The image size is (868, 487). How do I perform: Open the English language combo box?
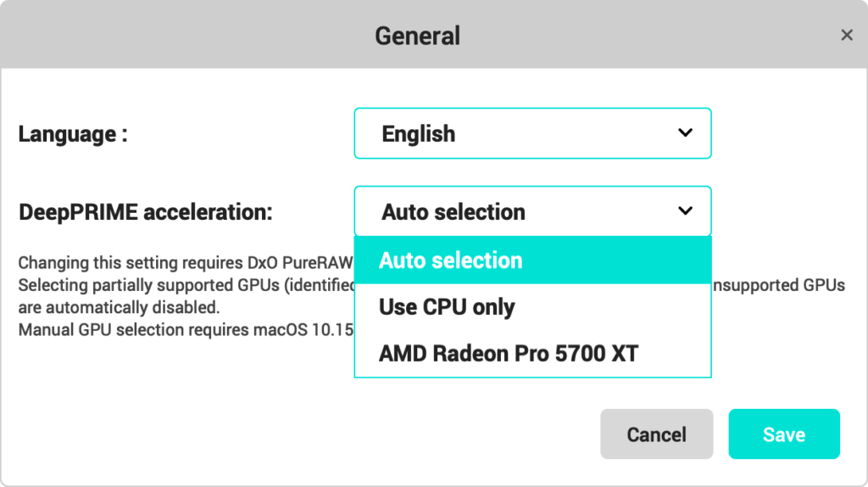click(x=532, y=133)
